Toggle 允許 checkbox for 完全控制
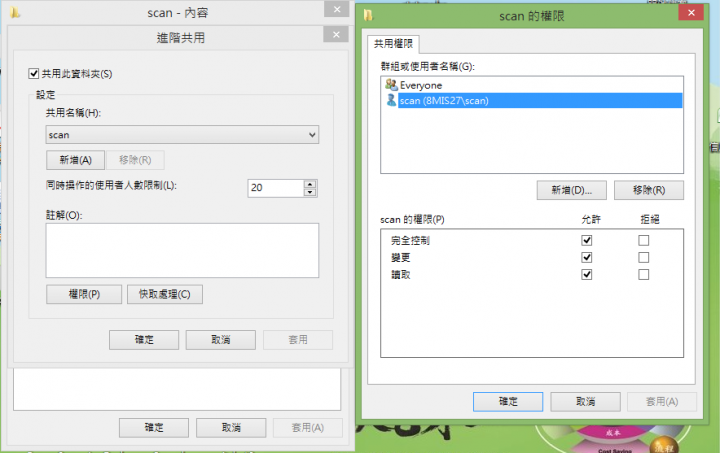 tap(586, 240)
